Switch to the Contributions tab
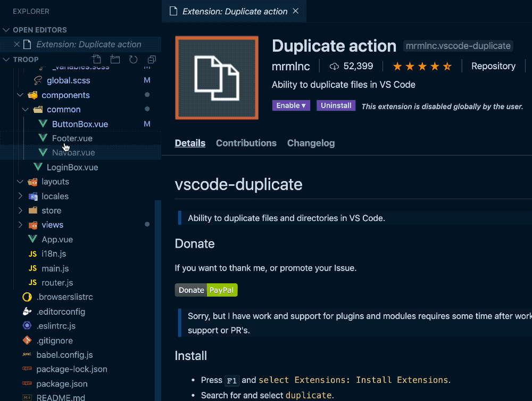Viewport: 532px width, 401px height. click(246, 143)
